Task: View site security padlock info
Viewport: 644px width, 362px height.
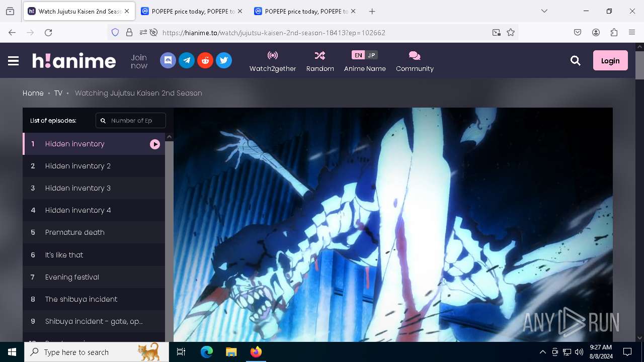Action: click(129, 32)
